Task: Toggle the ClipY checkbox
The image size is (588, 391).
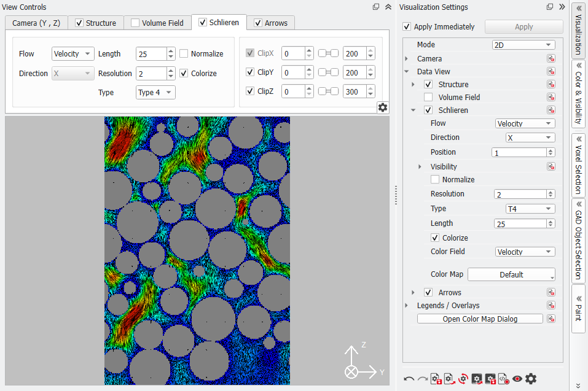Action: [250, 72]
